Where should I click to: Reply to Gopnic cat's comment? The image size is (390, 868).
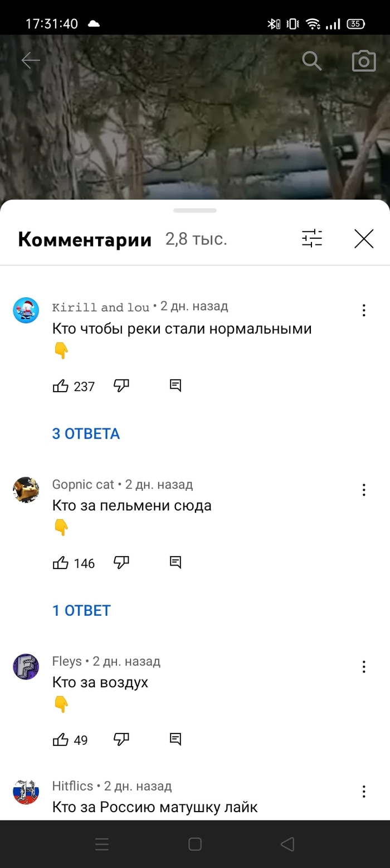click(x=175, y=562)
